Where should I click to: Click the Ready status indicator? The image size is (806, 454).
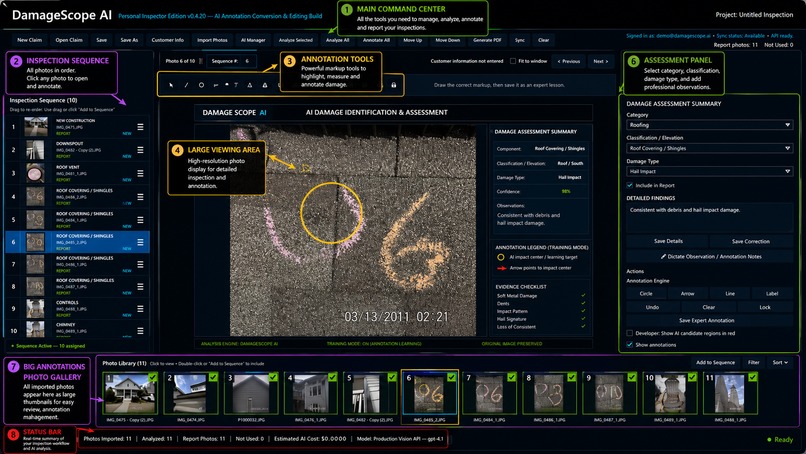click(x=780, y=440)
